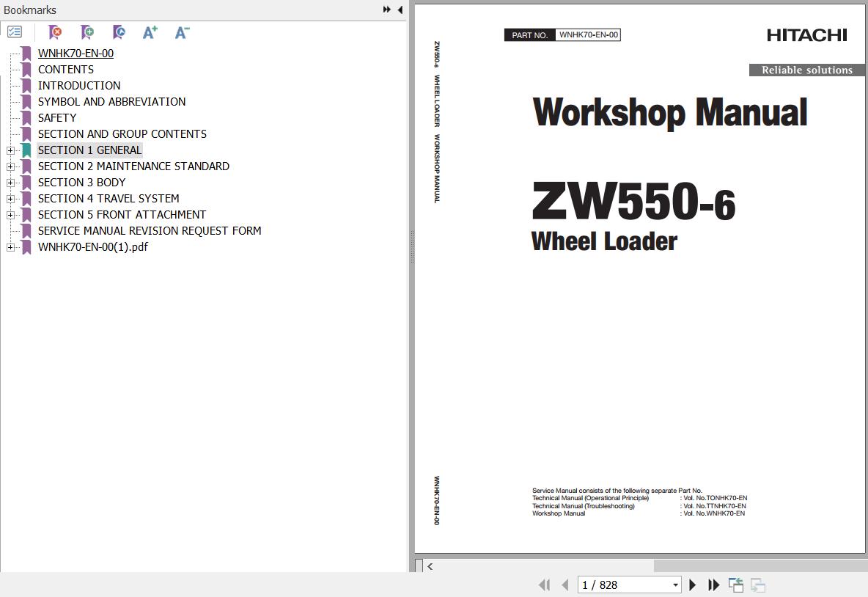Increase bookmark text size with A+
Viewport: 868px width, 597px height.
pos(150,32)
